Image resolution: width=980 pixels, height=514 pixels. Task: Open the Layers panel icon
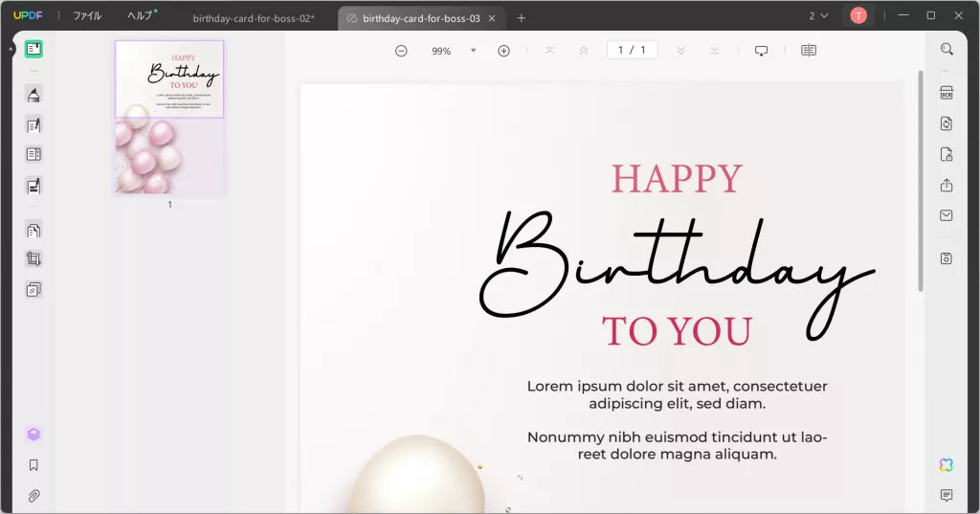[33, 434]
